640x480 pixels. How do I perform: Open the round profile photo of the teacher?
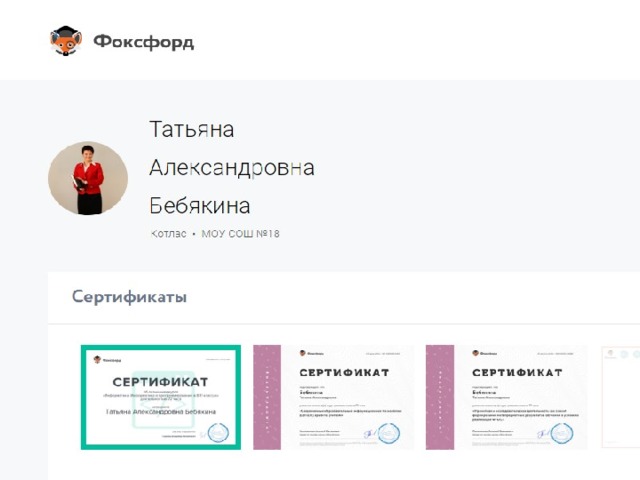[88, 178]
